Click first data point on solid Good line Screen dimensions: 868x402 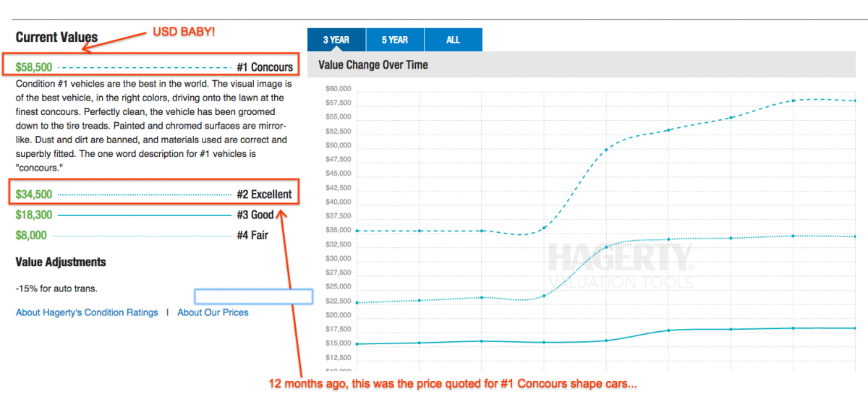[x=357, y=343]
